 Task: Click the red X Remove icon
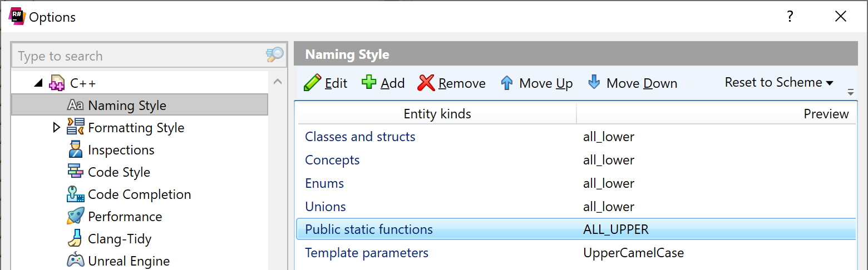(x=426, y=83)
